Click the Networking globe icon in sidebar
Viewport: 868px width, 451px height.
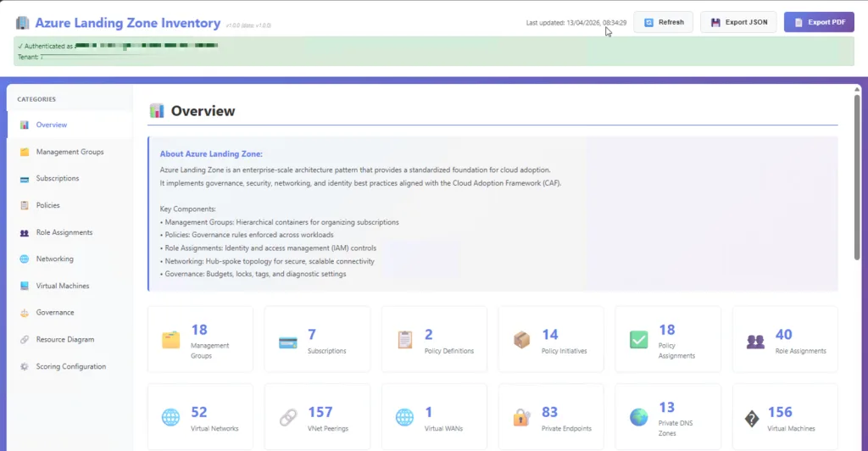click(x=25, y=259)
